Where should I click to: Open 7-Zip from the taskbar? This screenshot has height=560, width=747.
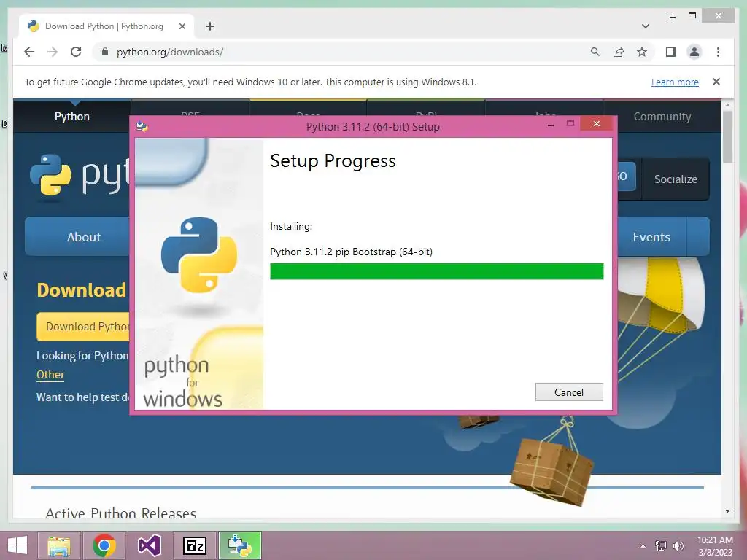(x=194, y=545)
